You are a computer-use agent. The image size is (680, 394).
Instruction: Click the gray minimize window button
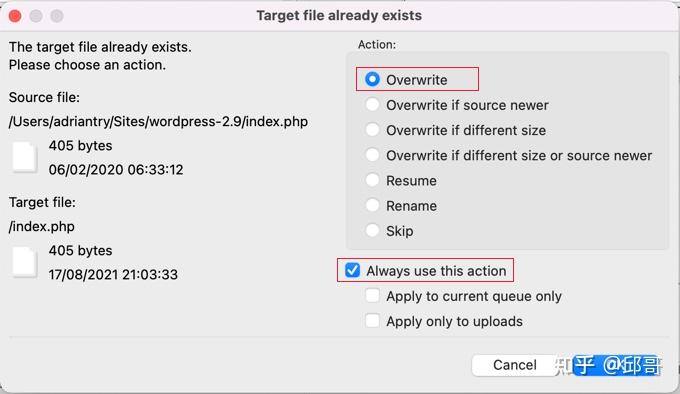(x=36, y=16)
